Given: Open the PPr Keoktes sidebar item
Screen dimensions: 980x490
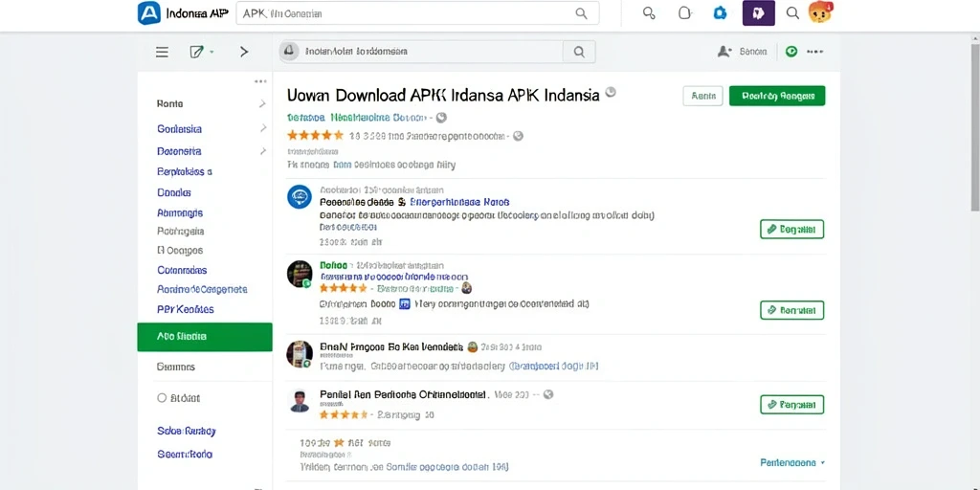Looking at the screenshot, I should click(185, 309).
